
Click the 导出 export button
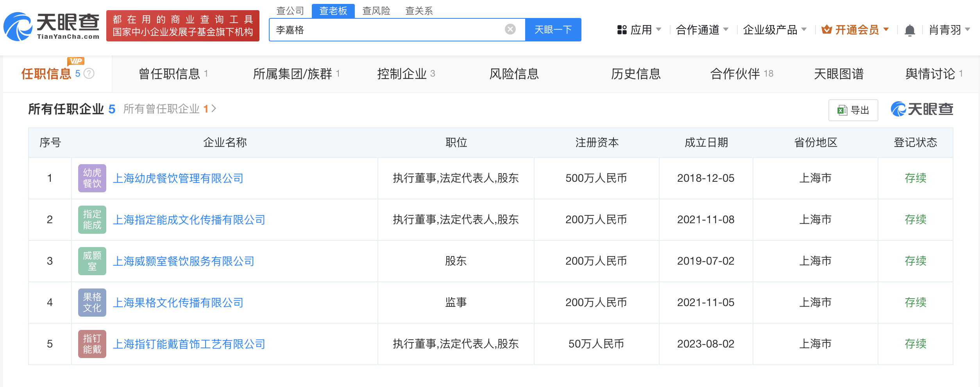pos(853,110)
